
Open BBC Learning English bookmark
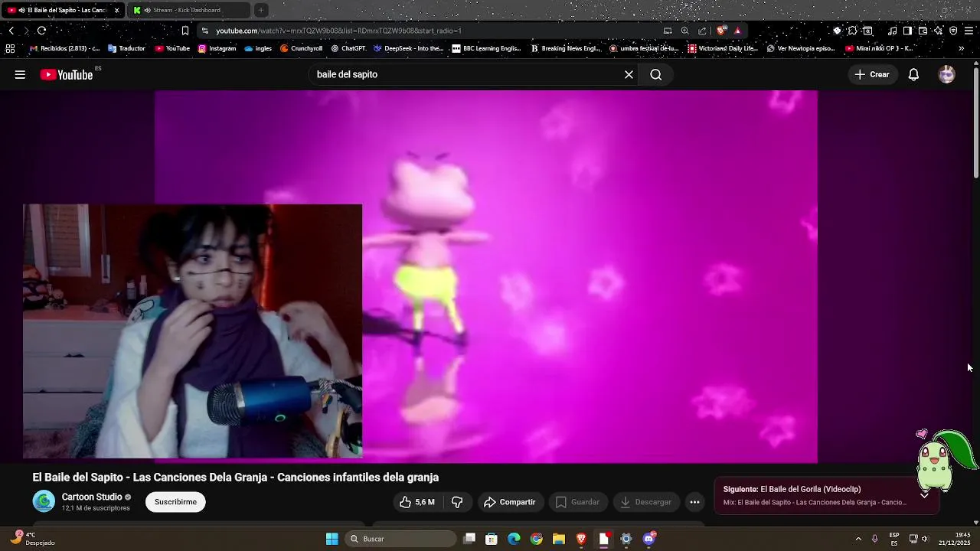point(487,48)
